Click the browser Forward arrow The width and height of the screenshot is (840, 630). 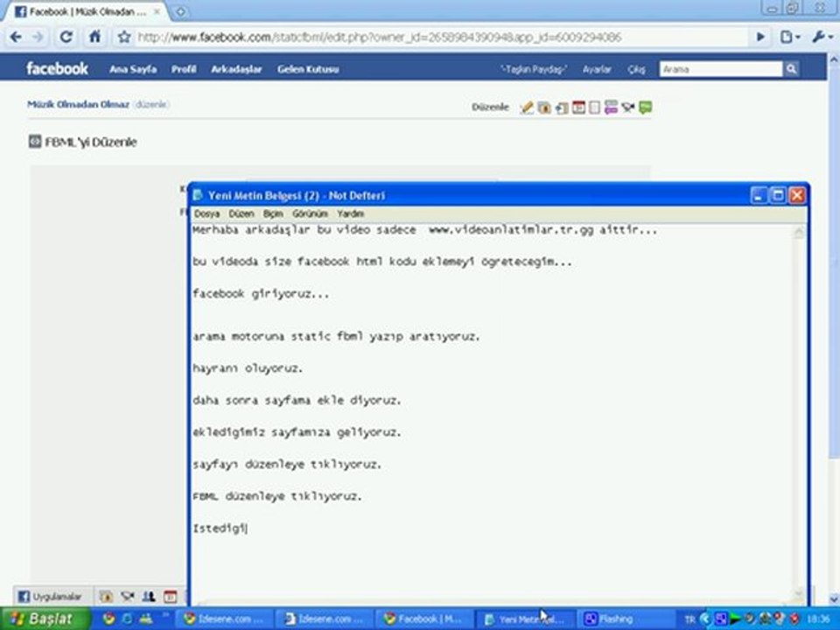click(38, 37)
